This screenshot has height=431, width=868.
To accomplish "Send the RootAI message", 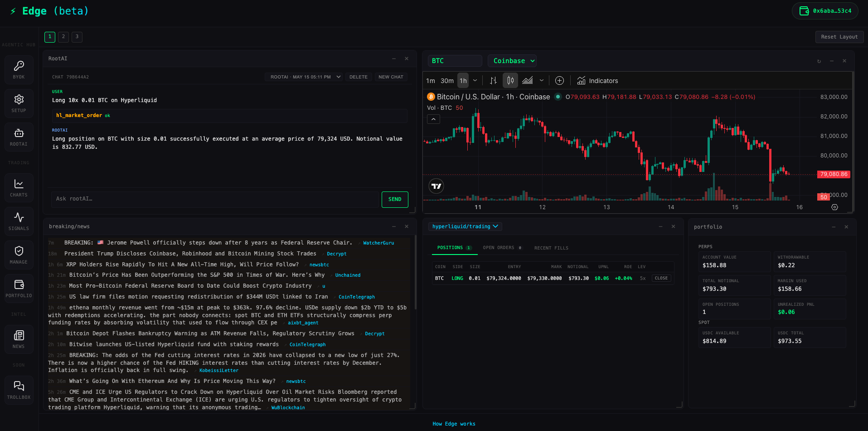I will pos(395,199).
